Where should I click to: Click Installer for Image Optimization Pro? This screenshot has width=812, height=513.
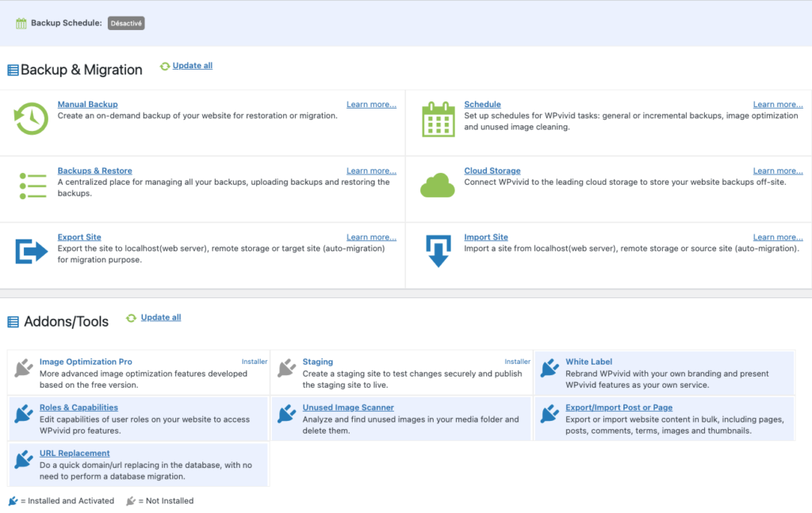click(255, 362)
